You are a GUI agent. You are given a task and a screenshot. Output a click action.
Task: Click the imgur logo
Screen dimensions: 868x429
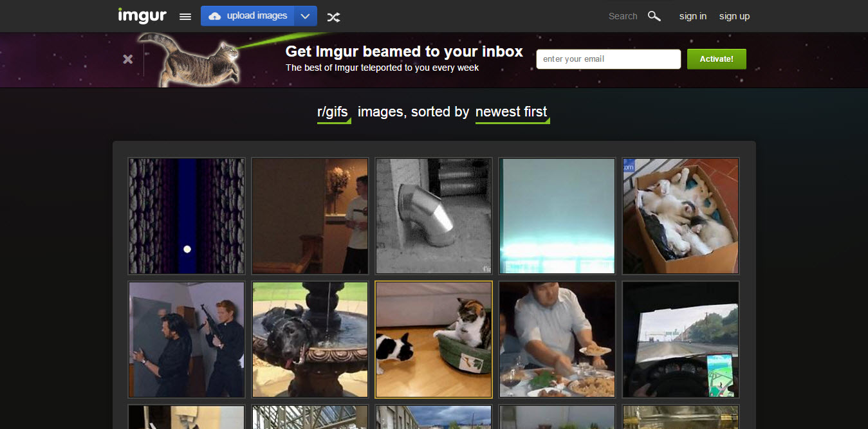point(142,16)
